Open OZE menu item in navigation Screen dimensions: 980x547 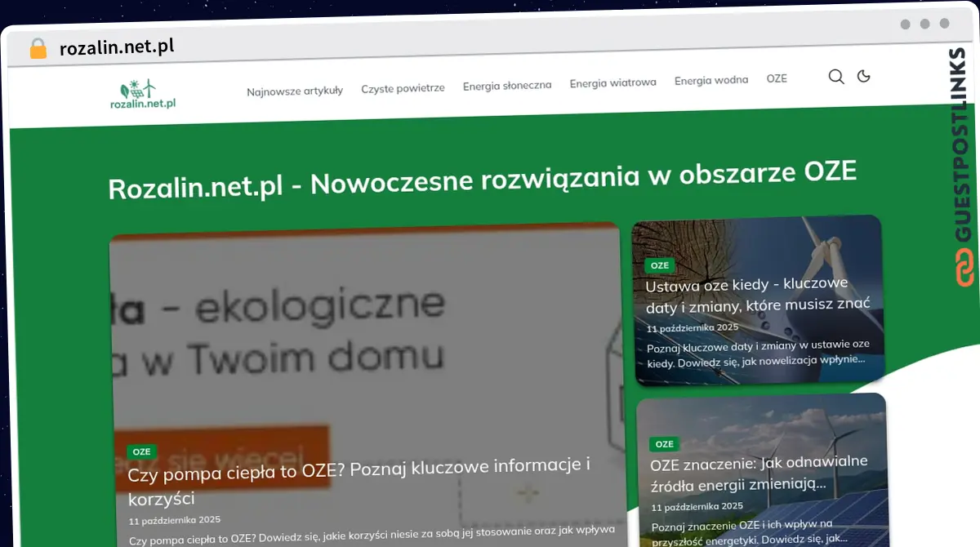pyautogui.click(x=777, y=78)
